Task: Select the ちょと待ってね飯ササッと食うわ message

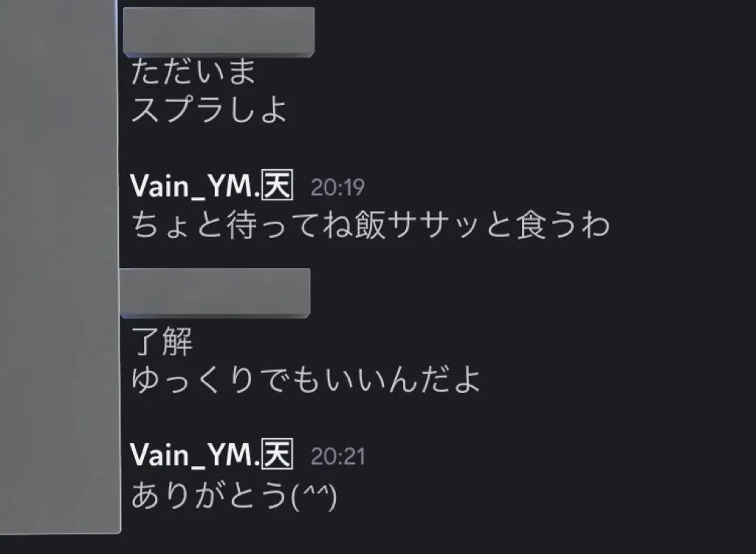Action: pyautogui.click(x=371, y=225)
